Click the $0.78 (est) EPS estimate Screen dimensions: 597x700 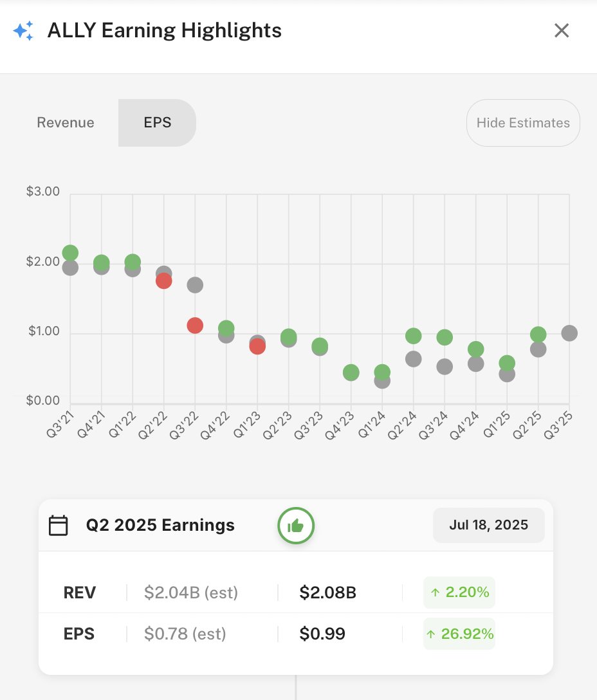click(x=185, y=634)
